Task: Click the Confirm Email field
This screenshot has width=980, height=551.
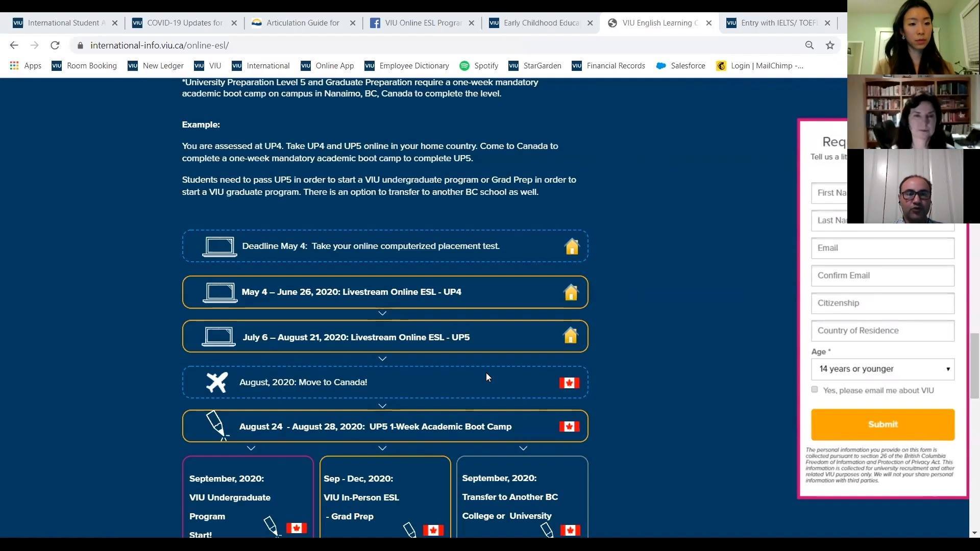Action: (883, 275)
